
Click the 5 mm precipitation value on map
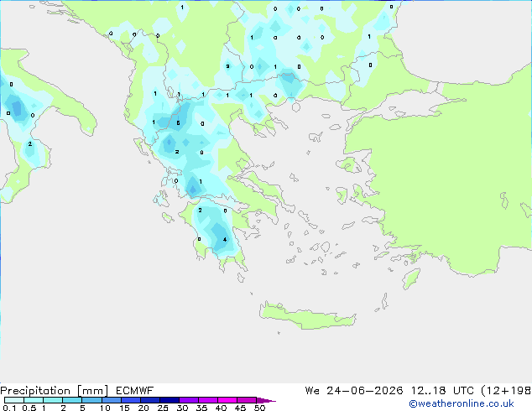tap(178, 122)
